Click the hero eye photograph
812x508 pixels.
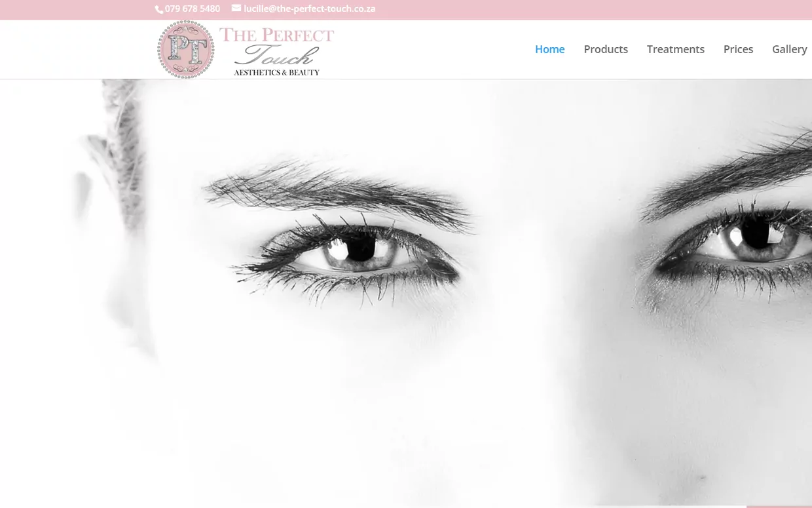point(406,294)
